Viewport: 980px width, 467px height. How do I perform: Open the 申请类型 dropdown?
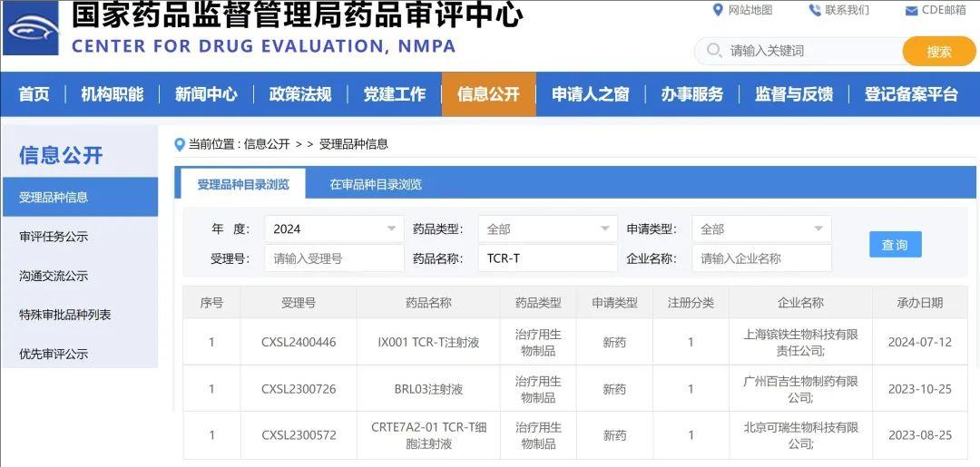pos(761,229)
